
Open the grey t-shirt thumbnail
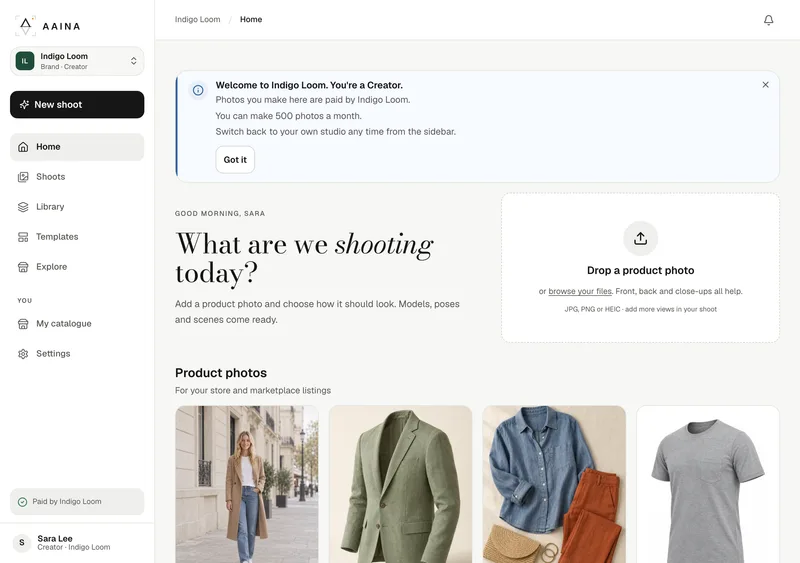tap(708, 484)
